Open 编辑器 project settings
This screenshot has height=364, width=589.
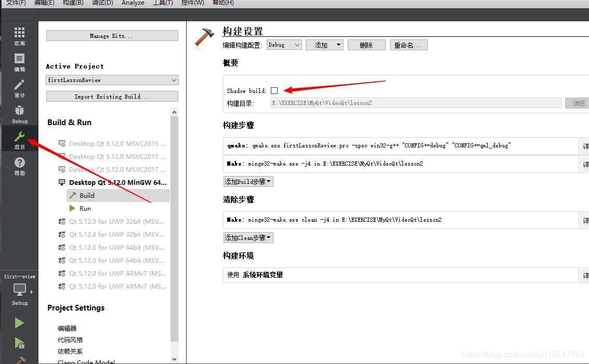pyautogui.click(x=67, y=328)
